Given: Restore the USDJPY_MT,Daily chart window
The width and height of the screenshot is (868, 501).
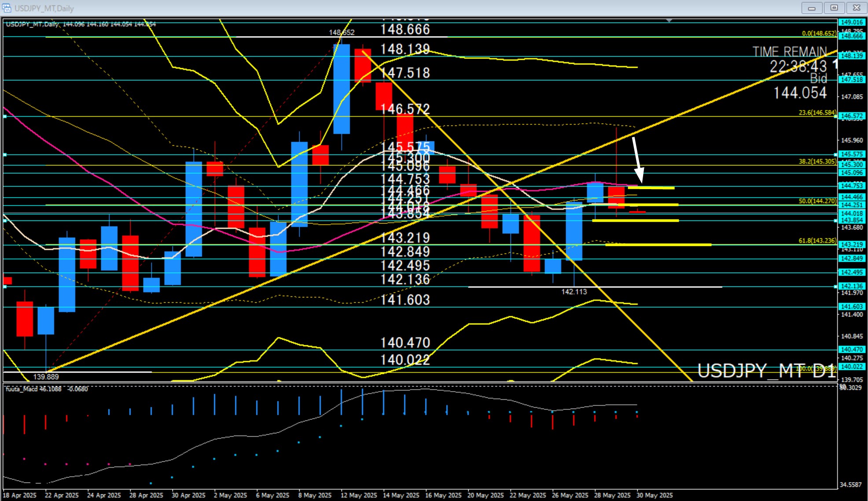Looking at the screenshot, I should tap(834, 7).
